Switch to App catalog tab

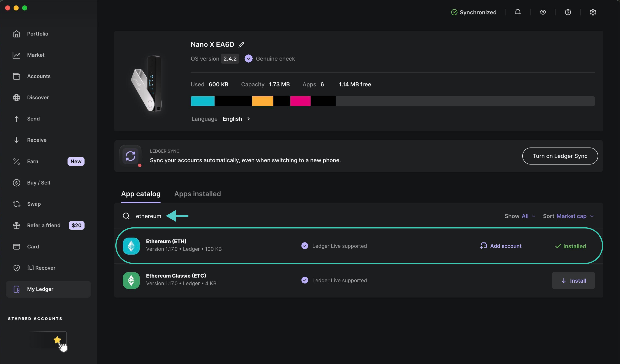click(141, 194)
